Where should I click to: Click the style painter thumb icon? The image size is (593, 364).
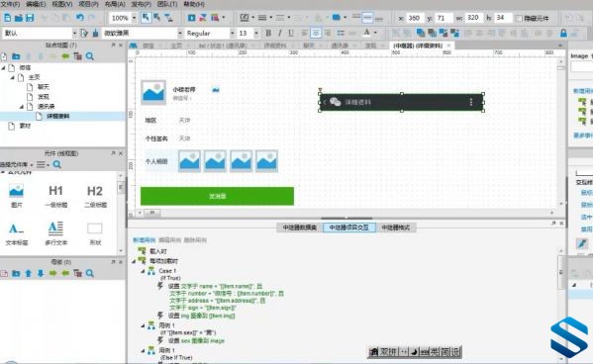click(95, 34)
